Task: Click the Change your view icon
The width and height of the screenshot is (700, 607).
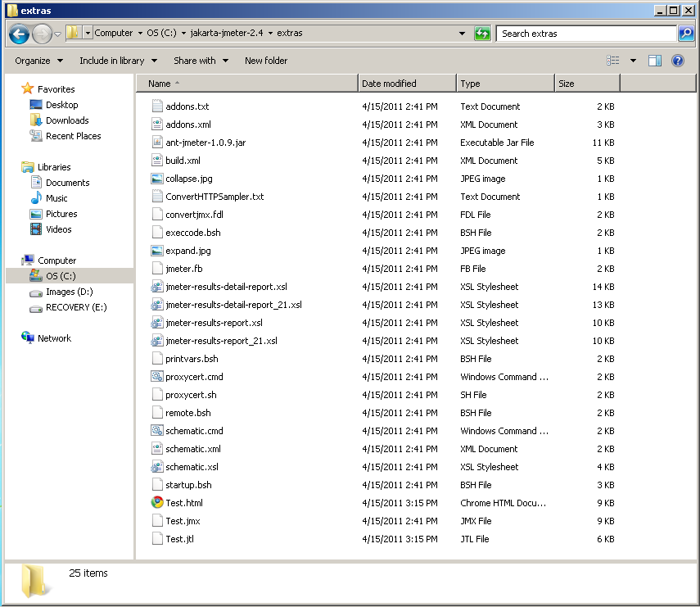Action: click(613, 61)
